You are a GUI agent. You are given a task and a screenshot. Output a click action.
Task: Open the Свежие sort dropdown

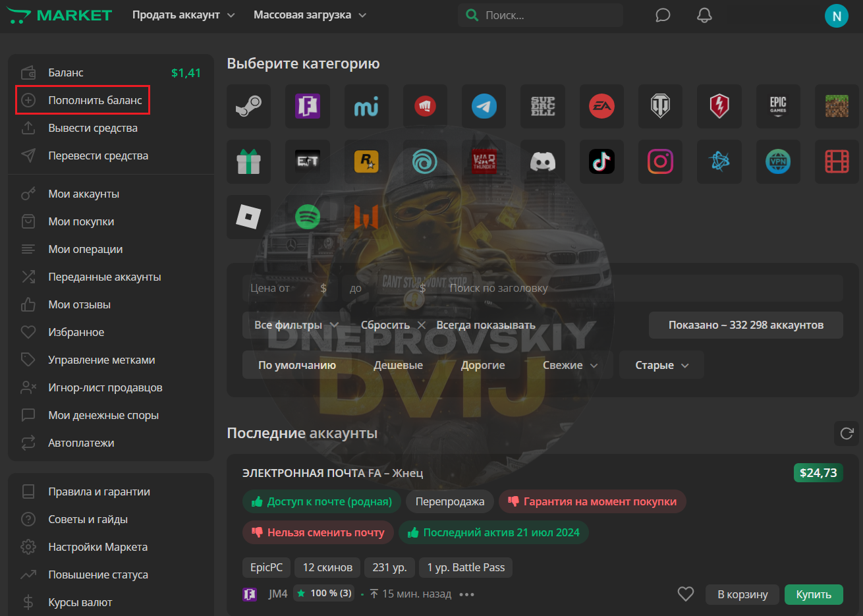pos(570,365)
